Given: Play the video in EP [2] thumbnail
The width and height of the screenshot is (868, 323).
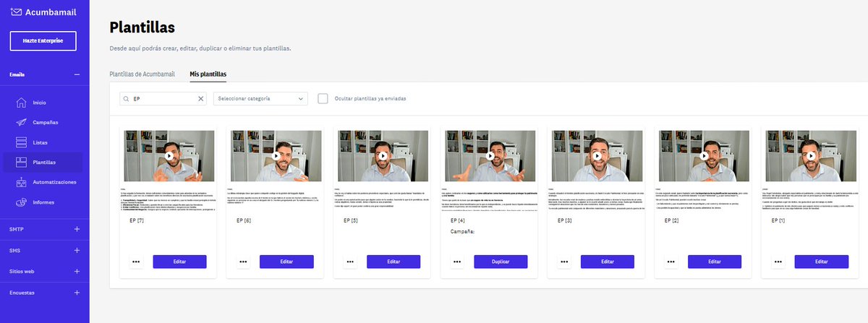Looking at the screenshot, I should point(704,155).
